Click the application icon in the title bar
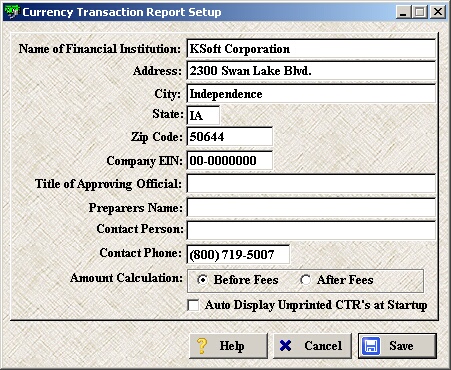The height and width of the screenshot is (370, 451). coord(12,12)
